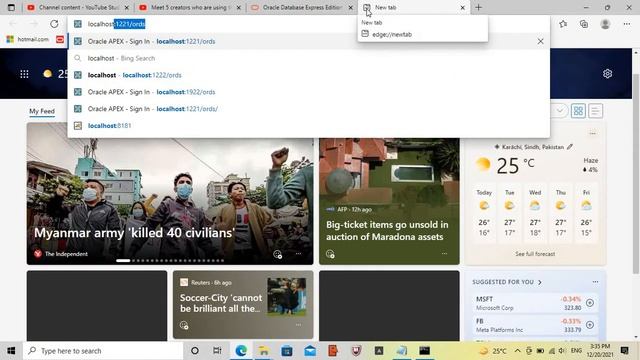Switch feed to grid view

coord(578,111)
